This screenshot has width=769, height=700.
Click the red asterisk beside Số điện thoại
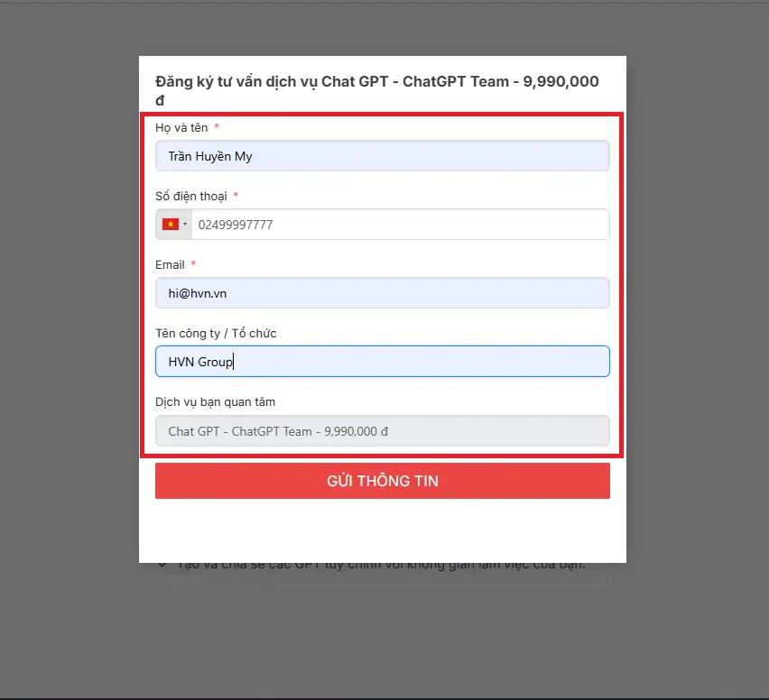236,196
